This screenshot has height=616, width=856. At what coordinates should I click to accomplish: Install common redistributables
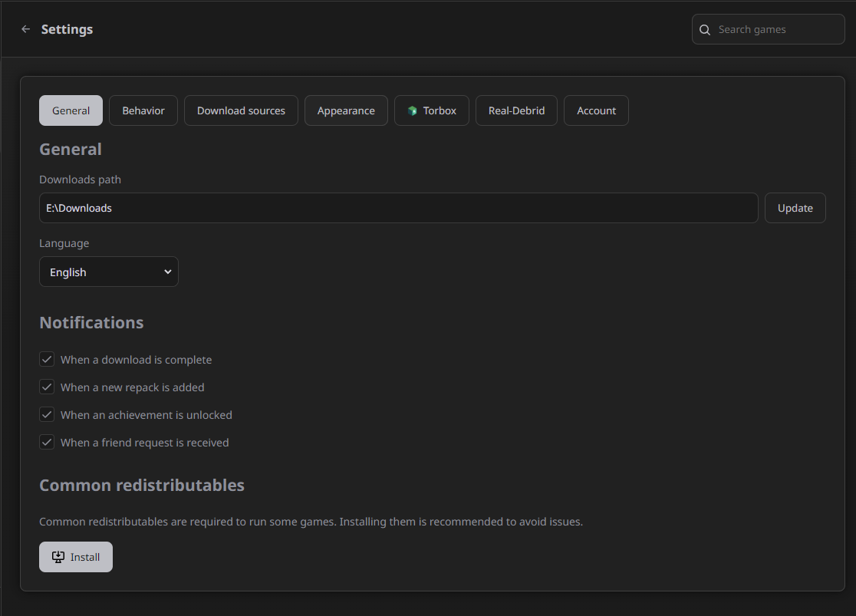(76, 557)
